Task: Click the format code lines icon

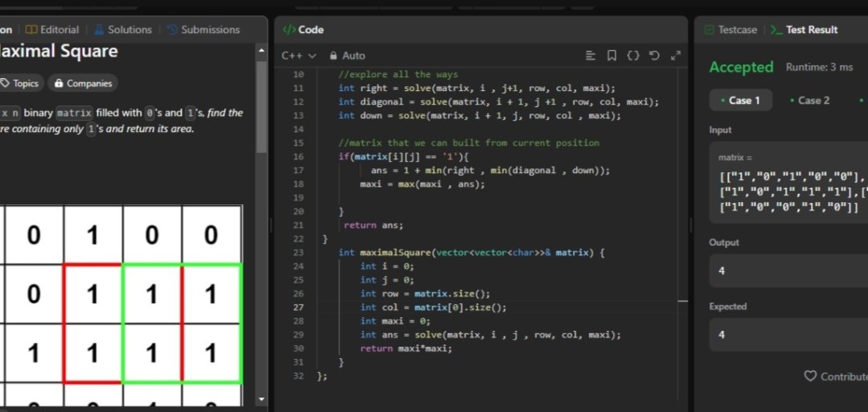Action: pos(590,56)
